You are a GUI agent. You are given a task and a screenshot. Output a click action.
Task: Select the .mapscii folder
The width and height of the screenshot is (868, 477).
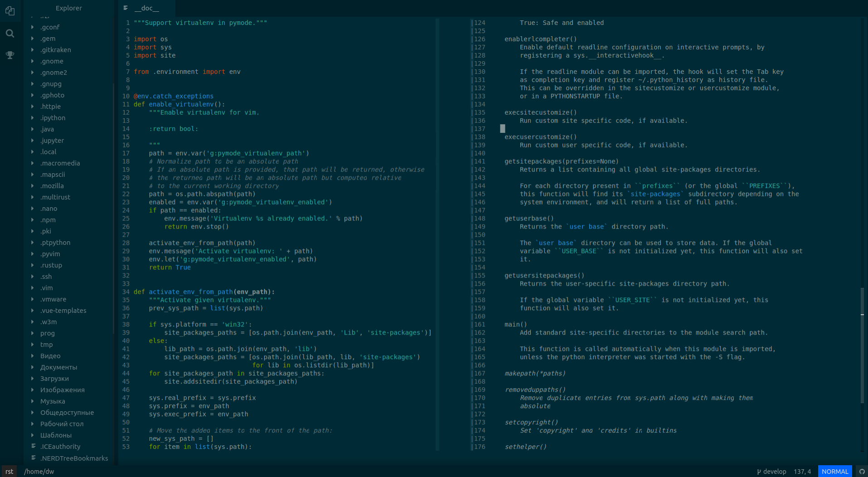pos(53,175)
